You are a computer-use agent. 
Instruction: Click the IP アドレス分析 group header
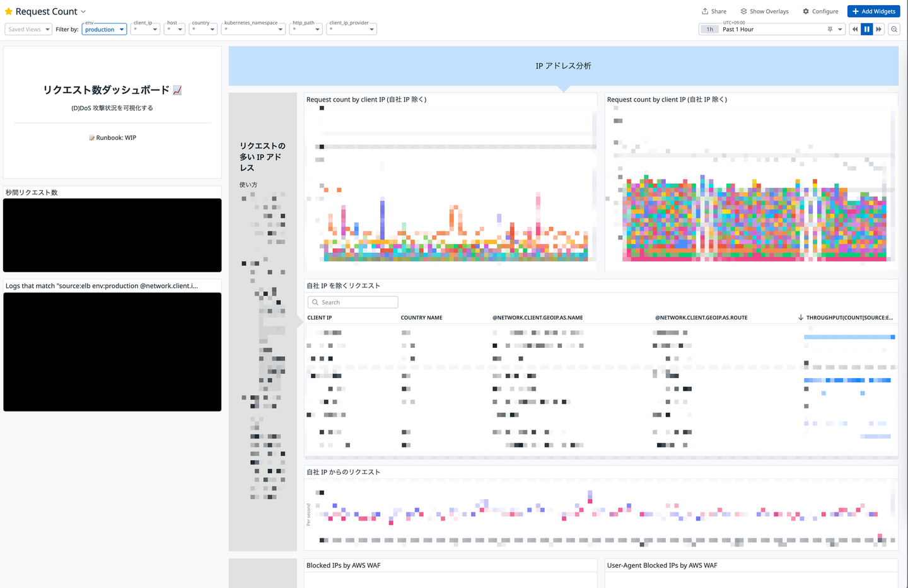563,66
